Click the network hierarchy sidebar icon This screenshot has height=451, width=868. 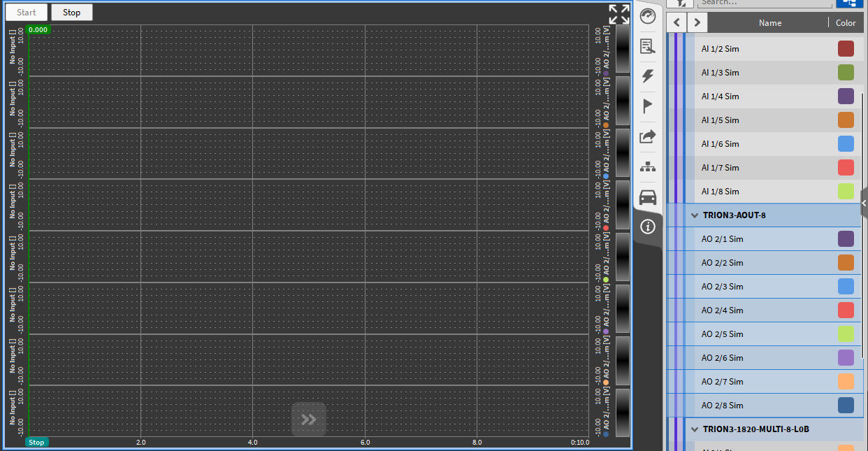pyautogui.click(x=648, y=167)
